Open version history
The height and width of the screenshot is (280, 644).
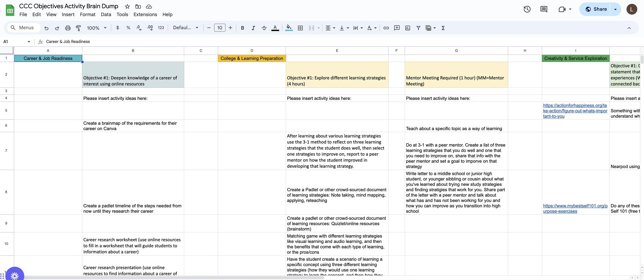tap(527, 9)
